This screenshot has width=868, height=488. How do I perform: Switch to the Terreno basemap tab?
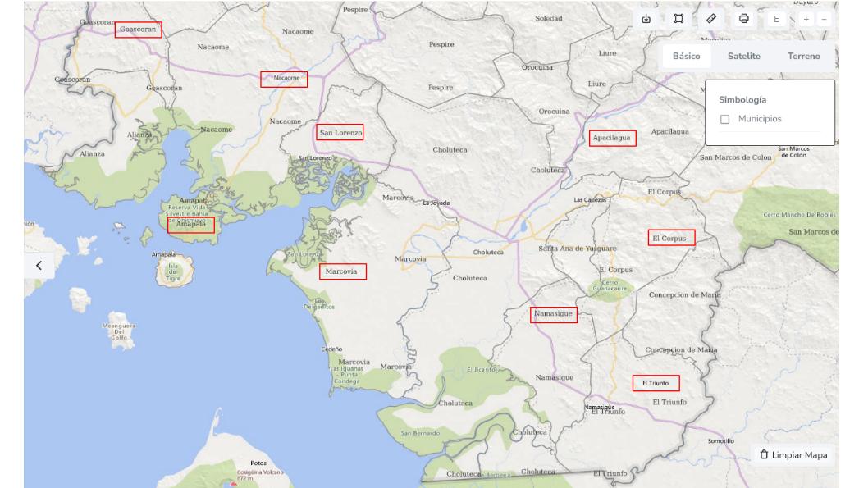coord(803,56)
